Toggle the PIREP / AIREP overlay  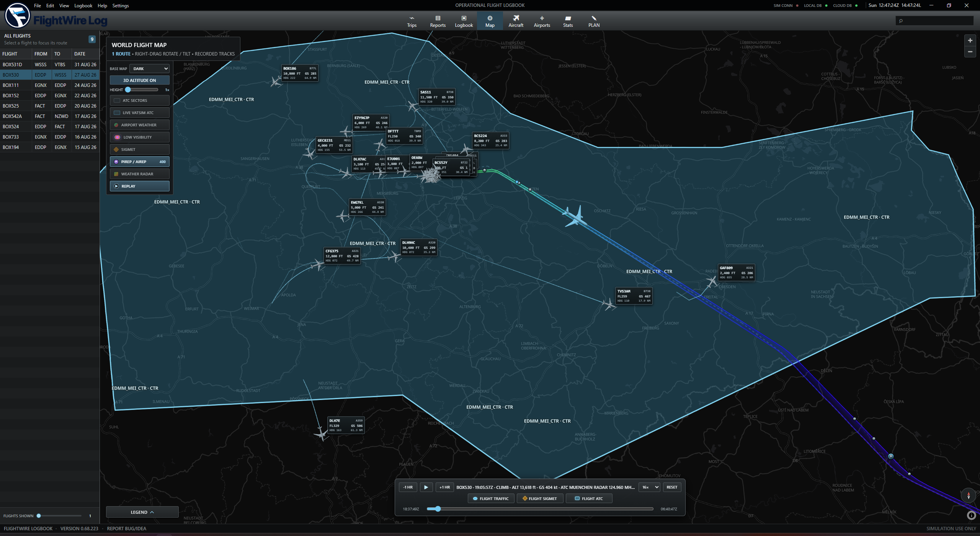tap(139, 162)
